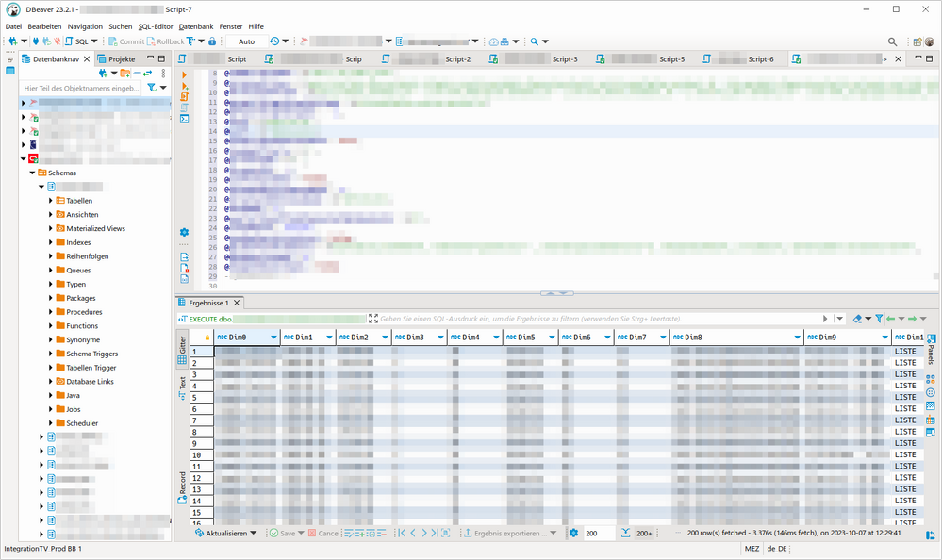The image size is (942, 560).
Task: Jump to the last results row
Action: click(x=435, y=533)
